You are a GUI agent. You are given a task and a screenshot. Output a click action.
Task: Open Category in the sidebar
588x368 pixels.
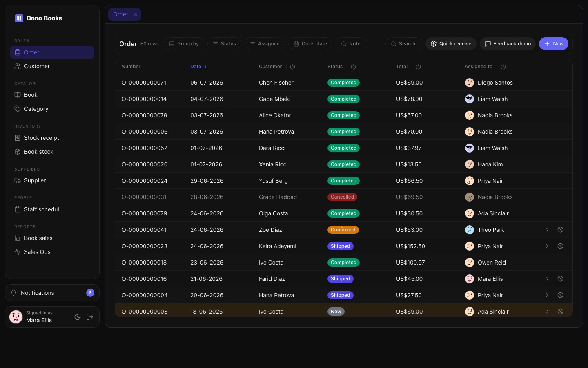[52, 109]
